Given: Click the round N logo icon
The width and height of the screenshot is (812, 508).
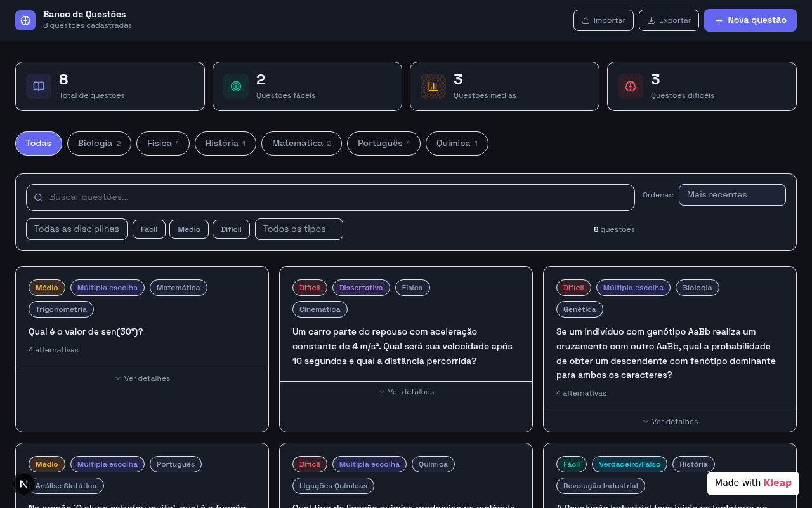Looking at the screenshot, I should coord(24,484).
